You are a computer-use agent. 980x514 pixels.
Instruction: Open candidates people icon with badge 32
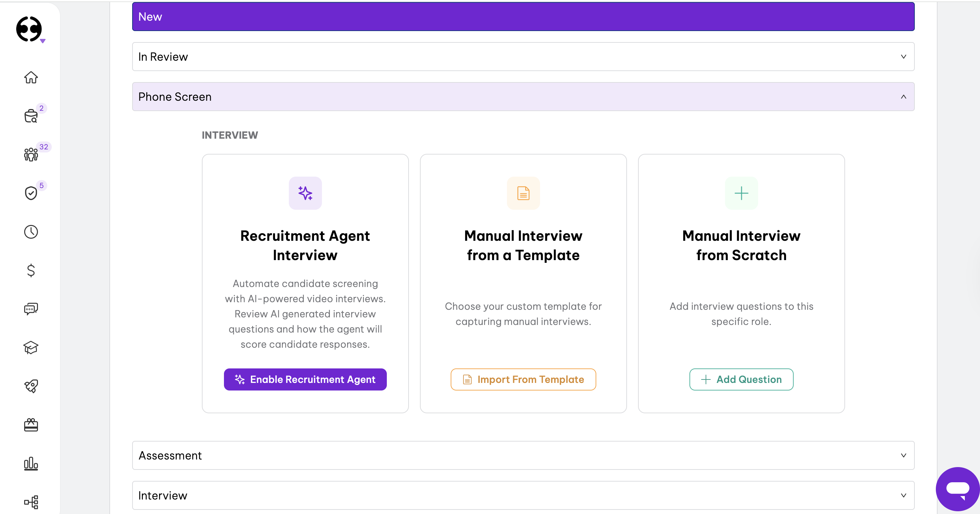click(x=31, y=155)
